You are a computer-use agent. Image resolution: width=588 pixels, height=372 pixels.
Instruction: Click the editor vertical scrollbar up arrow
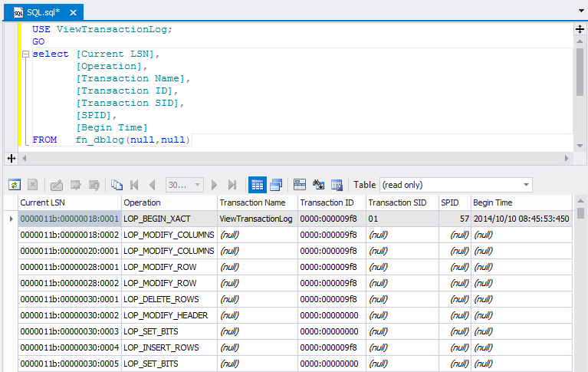pos(580,41)
